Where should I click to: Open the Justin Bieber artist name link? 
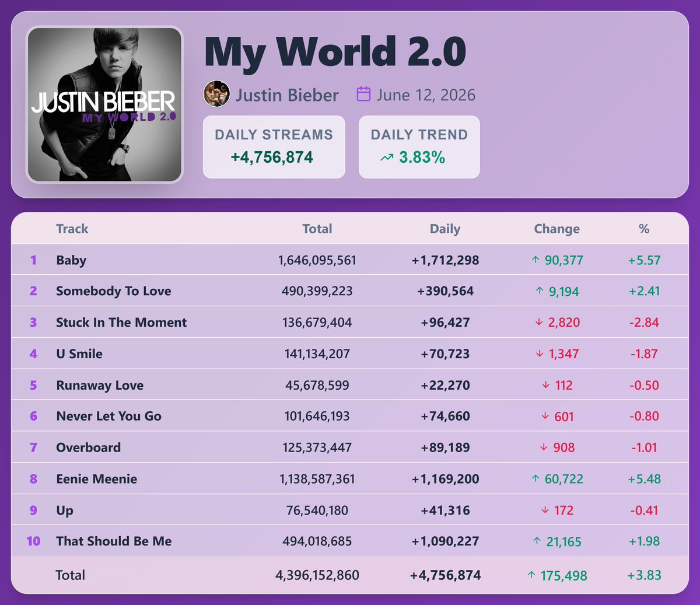[287, 95]
